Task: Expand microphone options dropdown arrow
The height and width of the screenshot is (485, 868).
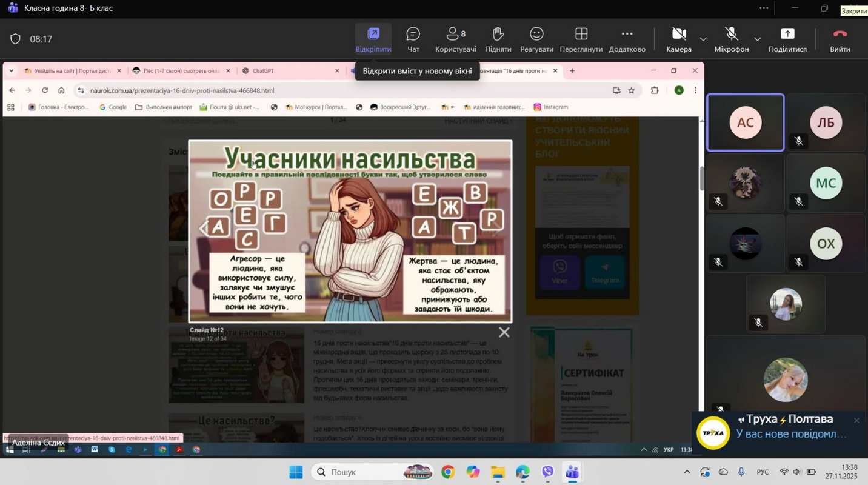Action: pyautogui.click(x=757, y=39)
